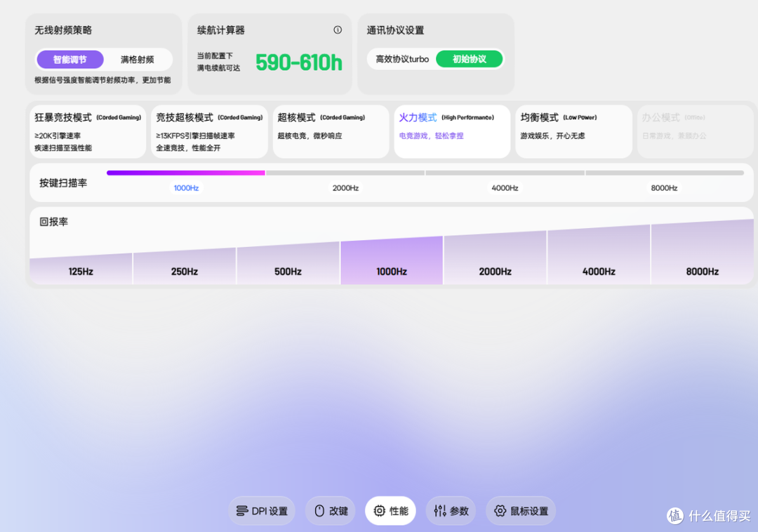The width and height of the screenshot is (758, 532).
Task: Switch to 高效协议turbo protocol
Action: 402,59
